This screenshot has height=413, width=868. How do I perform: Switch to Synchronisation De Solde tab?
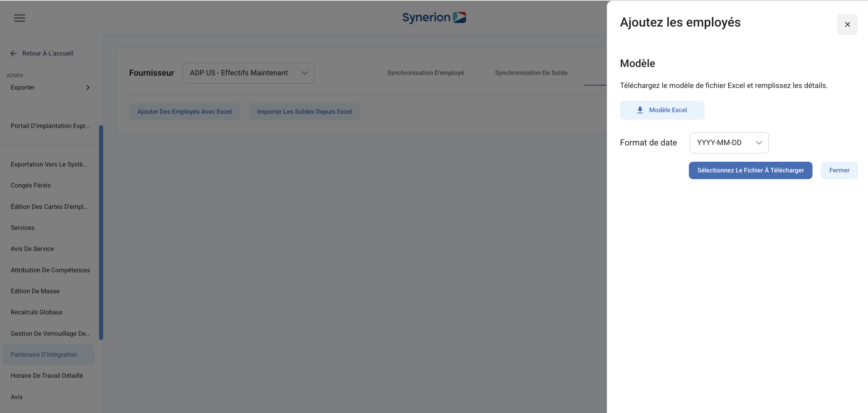[x=531, y=73]
